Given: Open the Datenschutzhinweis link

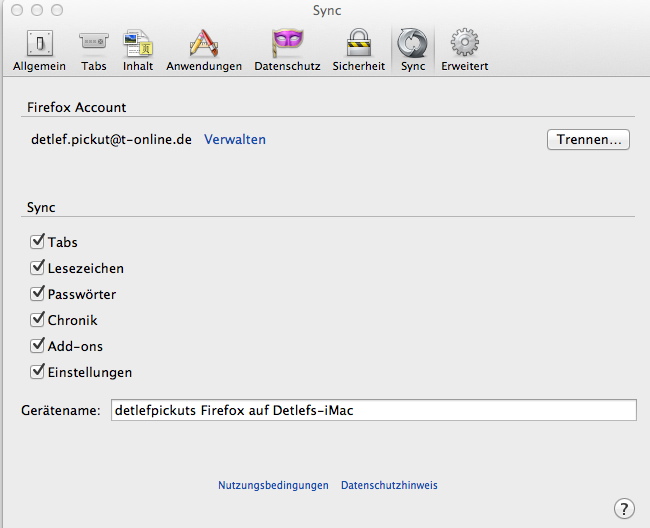Looking at the screenshot, I should pos(389,485).
